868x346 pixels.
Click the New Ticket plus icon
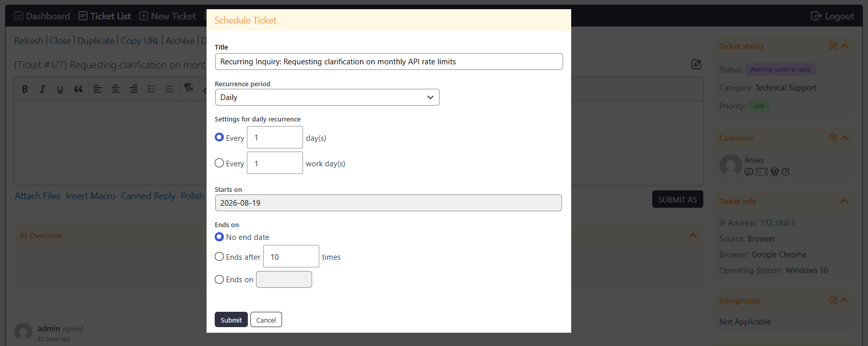point(144,16)
